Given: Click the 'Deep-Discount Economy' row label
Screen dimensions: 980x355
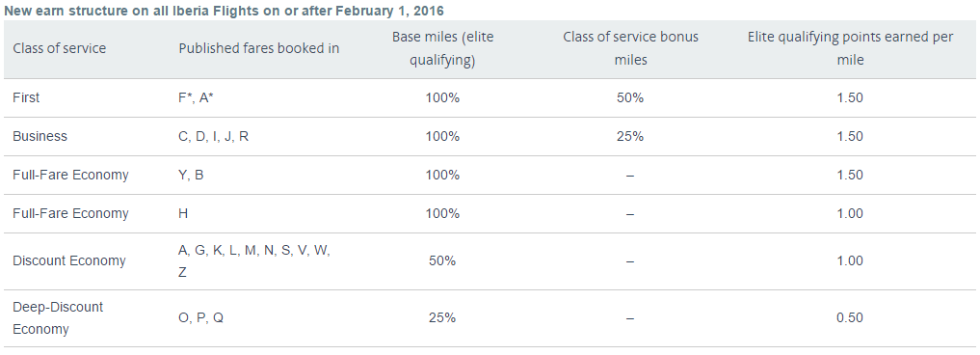Looking at the screenshot, I should (x=58, y=318).
